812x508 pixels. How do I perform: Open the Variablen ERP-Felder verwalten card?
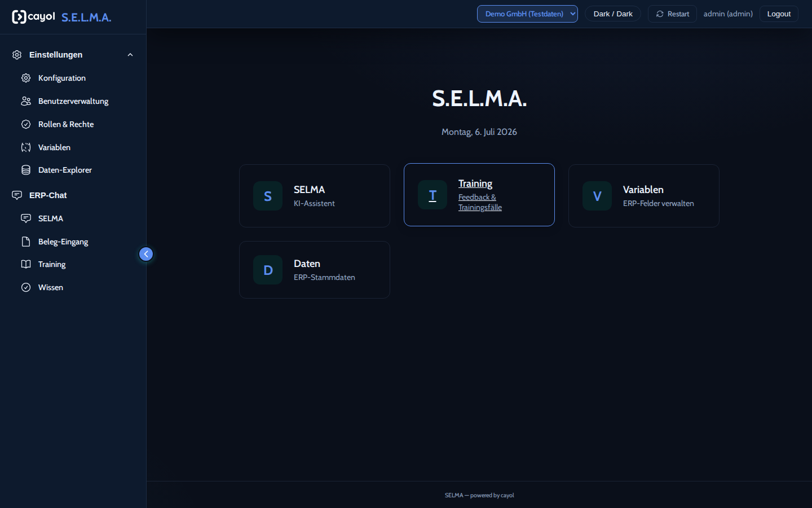click(x=644, y=196)
